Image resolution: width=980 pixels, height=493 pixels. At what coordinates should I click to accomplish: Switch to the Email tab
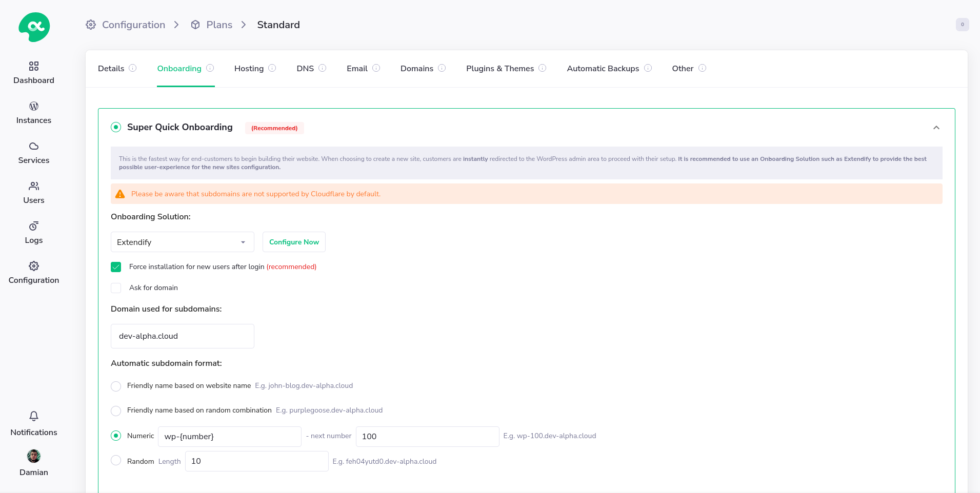coord(357,69)
